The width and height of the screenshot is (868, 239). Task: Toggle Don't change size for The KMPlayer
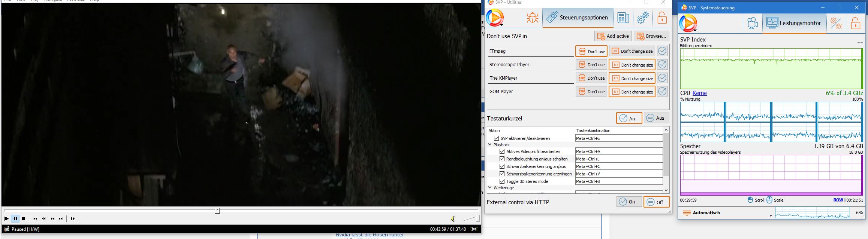pyautogui.click(x=632, y=78)
